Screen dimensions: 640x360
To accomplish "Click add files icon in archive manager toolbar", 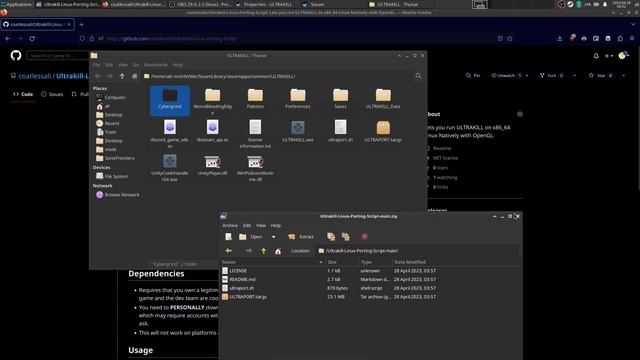I will tap(331, 237).
